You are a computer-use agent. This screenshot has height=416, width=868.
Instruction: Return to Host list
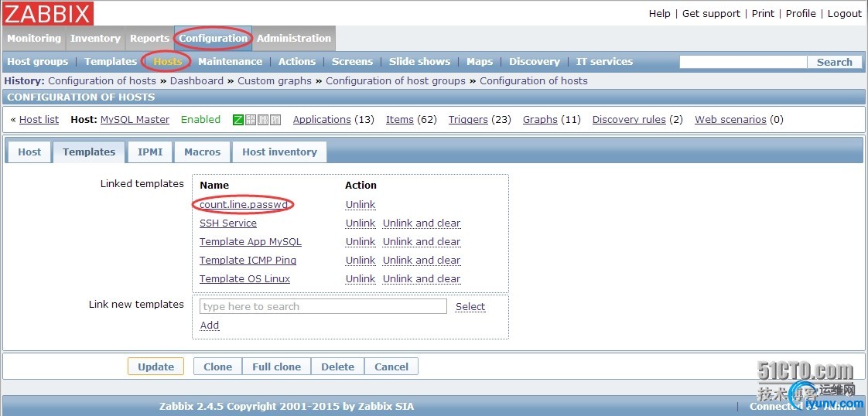39,120
